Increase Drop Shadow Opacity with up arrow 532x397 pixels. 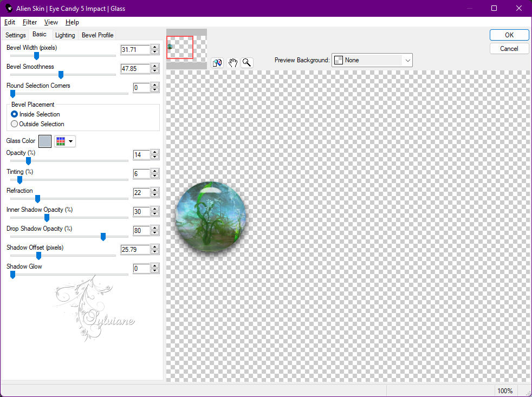(x=155, y=229)
